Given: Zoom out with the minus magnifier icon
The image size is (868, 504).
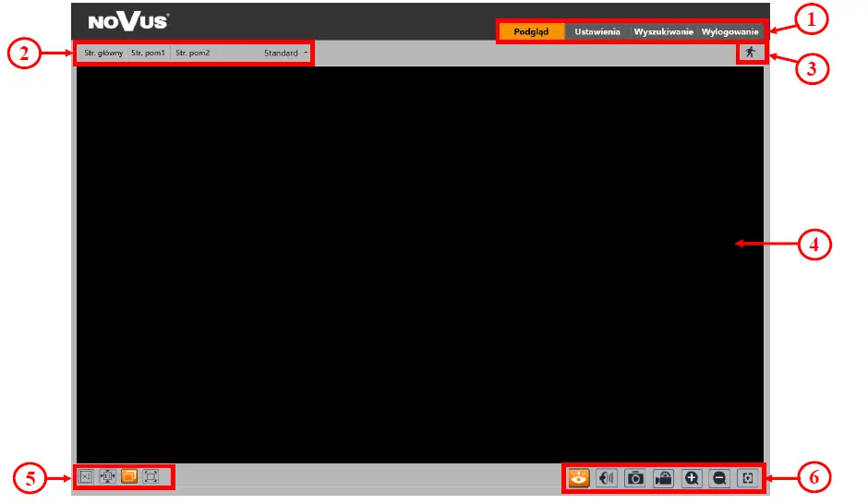Looking at the screenshot, I should pos(719,478).
